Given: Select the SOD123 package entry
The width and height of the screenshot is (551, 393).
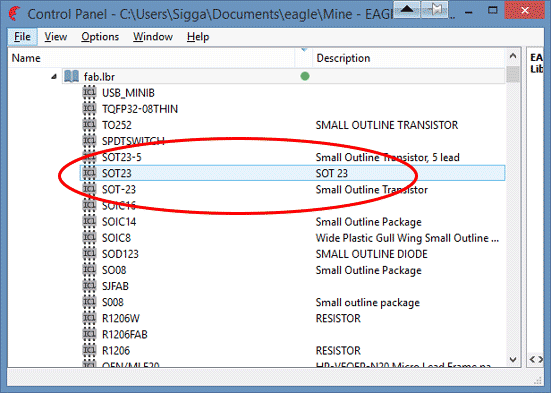Looking at the screenshot, I should tap(120, 254).
